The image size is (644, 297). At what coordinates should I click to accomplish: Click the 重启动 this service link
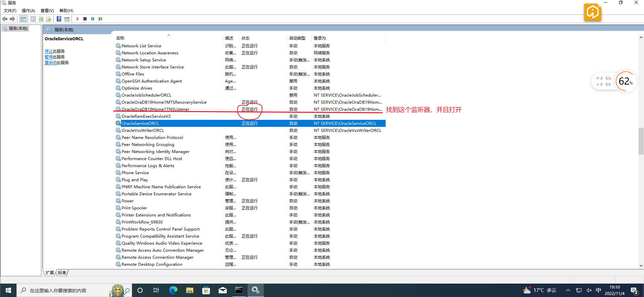pos(51,63)
